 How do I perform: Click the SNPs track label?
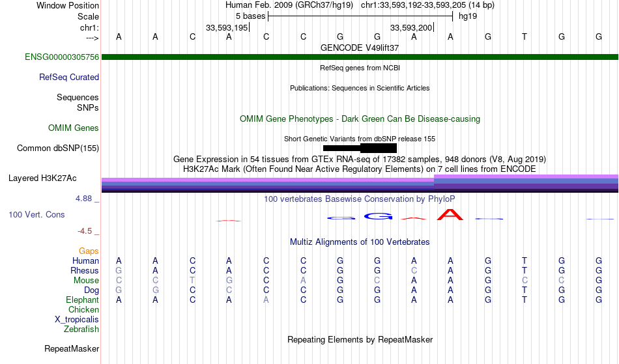coord(88,107)
